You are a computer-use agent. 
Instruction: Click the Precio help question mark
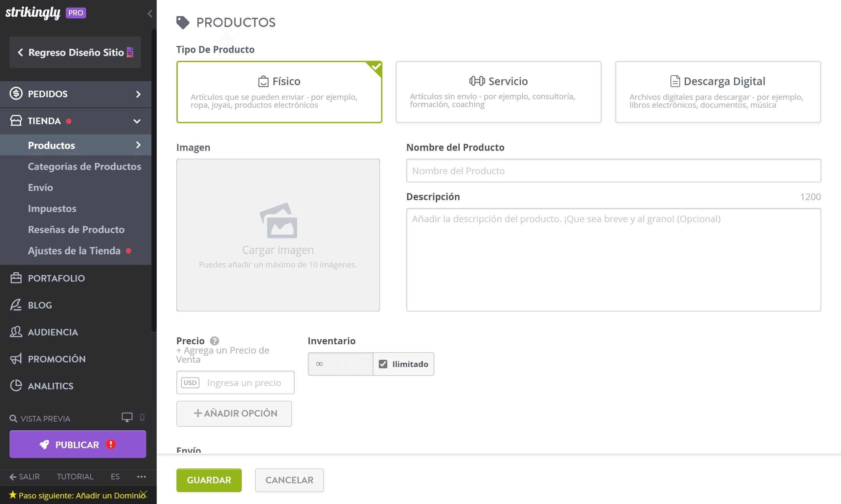tap(214, 341)
